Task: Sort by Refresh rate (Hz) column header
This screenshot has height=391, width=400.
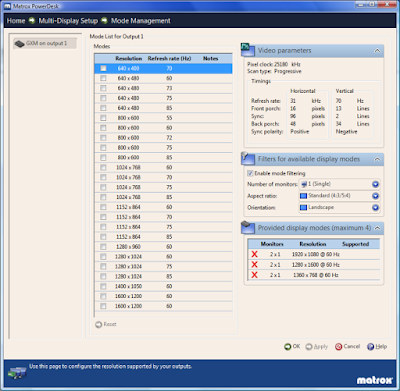Action: pyautogui.click(x=169, y=59)
